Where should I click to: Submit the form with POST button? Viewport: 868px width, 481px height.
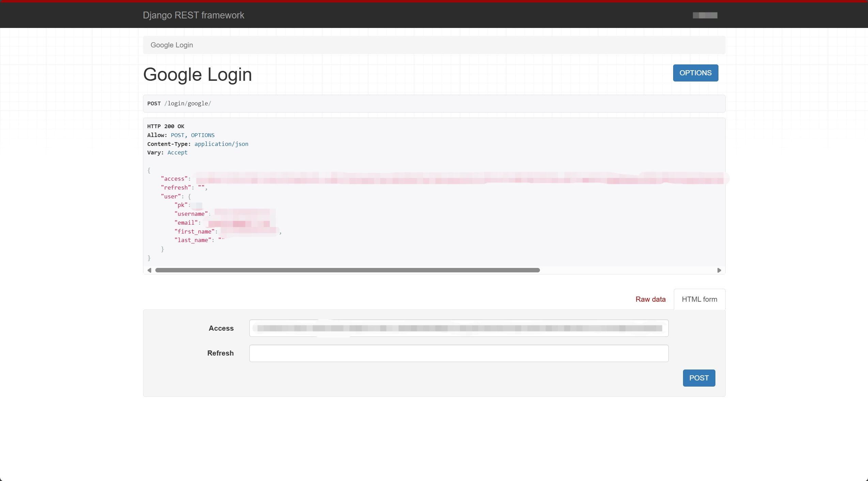click(699, 378)
